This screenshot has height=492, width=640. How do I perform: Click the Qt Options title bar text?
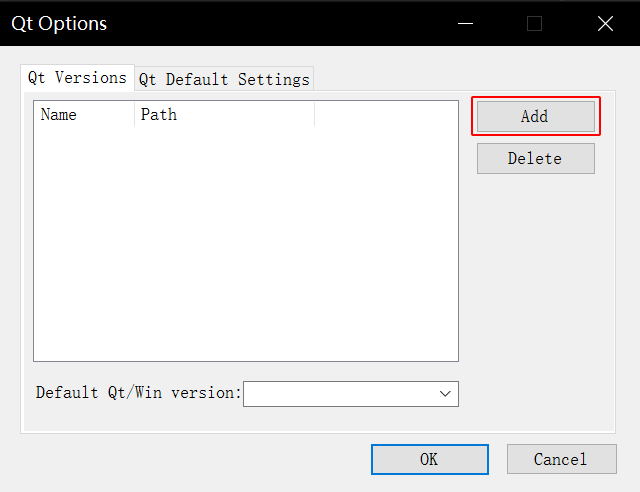[59, 24]
